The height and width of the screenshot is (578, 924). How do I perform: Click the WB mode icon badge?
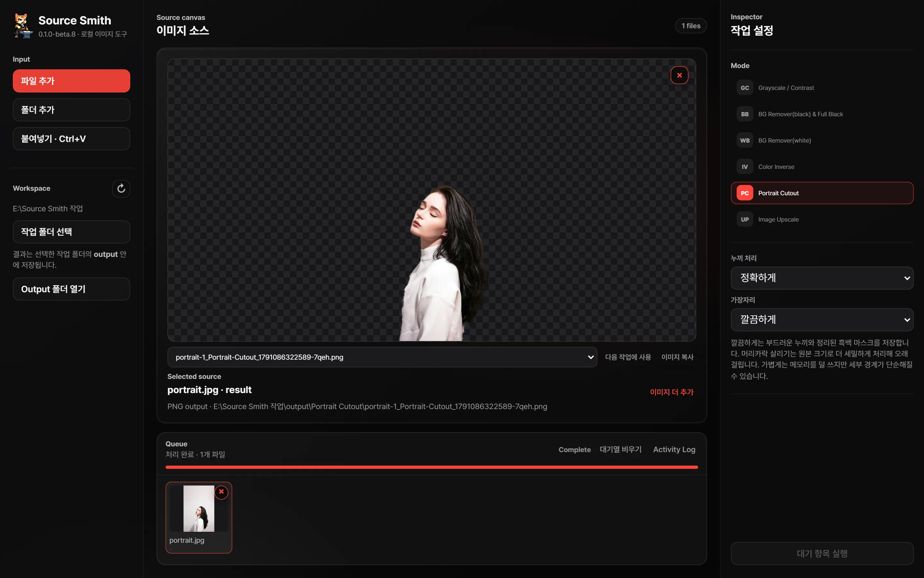pos(745,141)
